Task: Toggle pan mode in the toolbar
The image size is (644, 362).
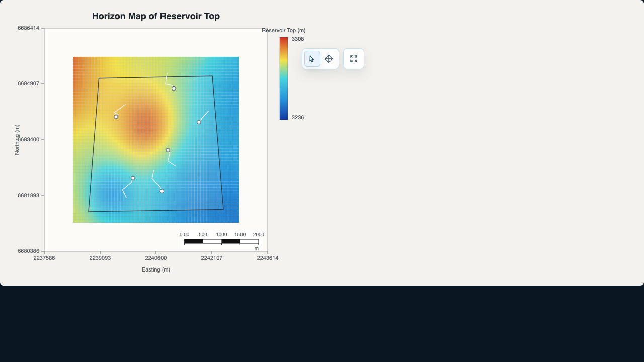Action: pyautogui.click(x=329, y=59)
